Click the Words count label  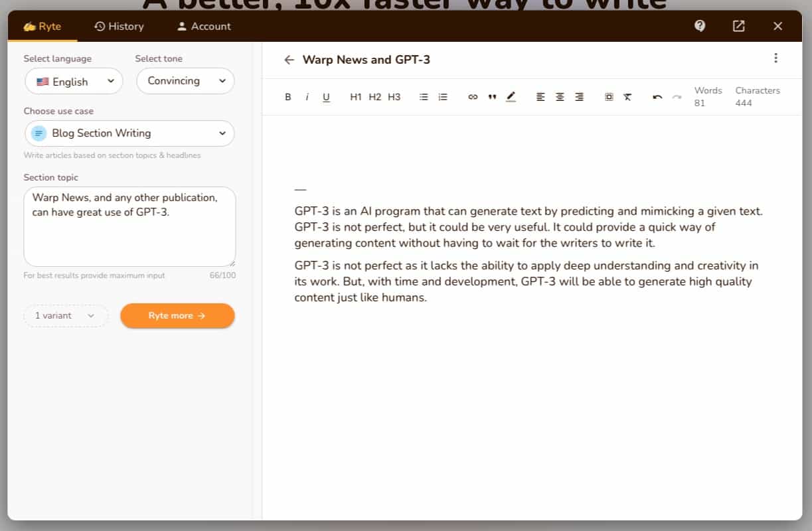click(x=708, y=90)
